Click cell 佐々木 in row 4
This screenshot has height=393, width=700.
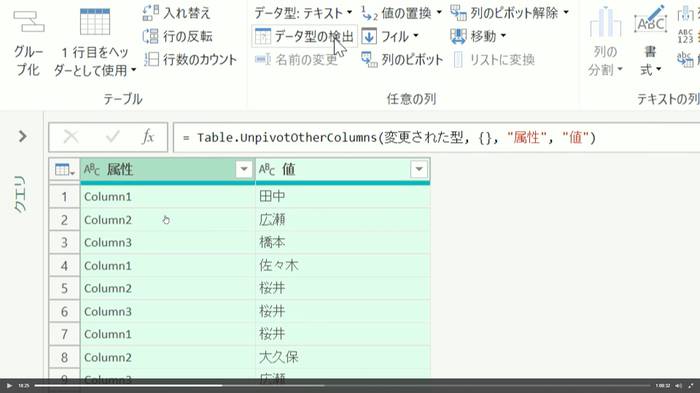pyautogui.click(x=343, y=266)
